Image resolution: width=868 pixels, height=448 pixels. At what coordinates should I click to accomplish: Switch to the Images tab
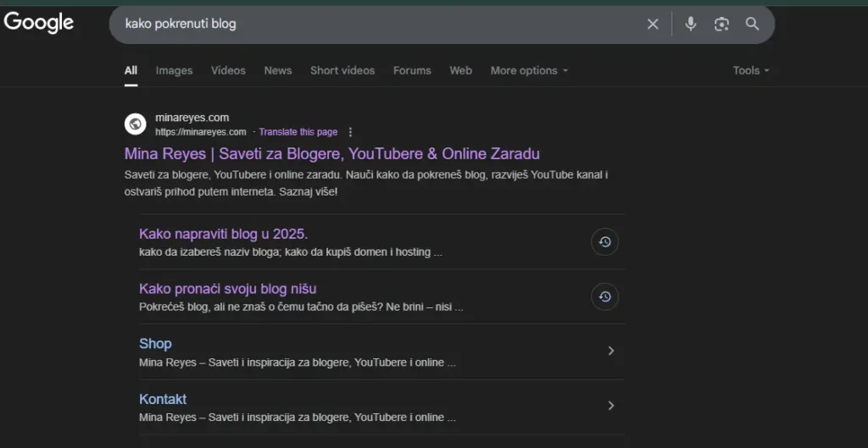click(x=174, y=70)
